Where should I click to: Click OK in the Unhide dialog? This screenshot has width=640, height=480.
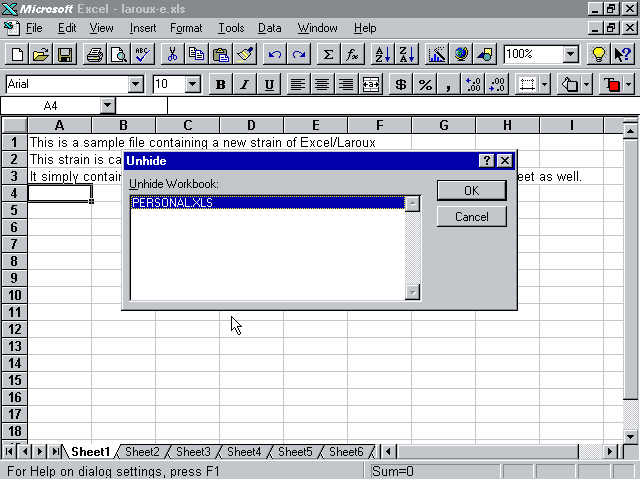click(472, 191)
